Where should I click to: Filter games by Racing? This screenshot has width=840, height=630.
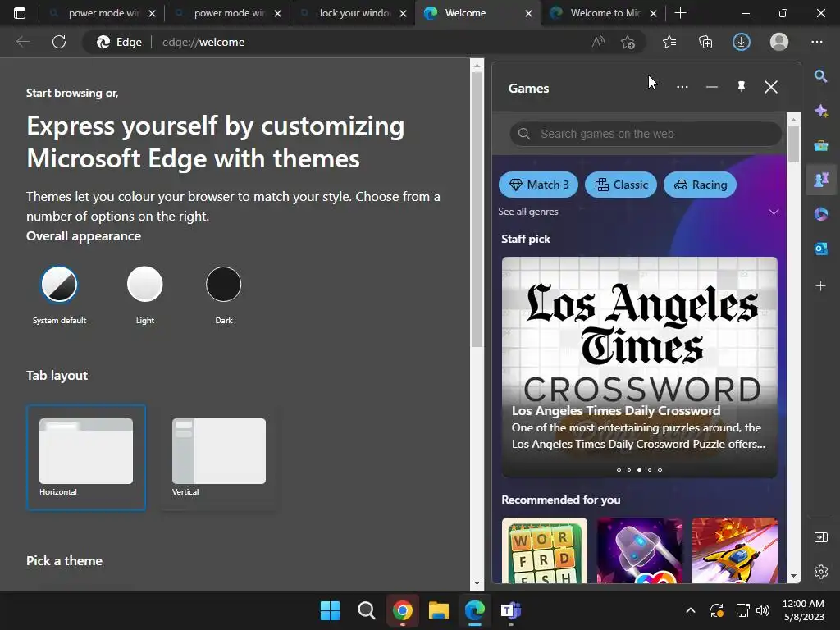click(x=700, y=185)
